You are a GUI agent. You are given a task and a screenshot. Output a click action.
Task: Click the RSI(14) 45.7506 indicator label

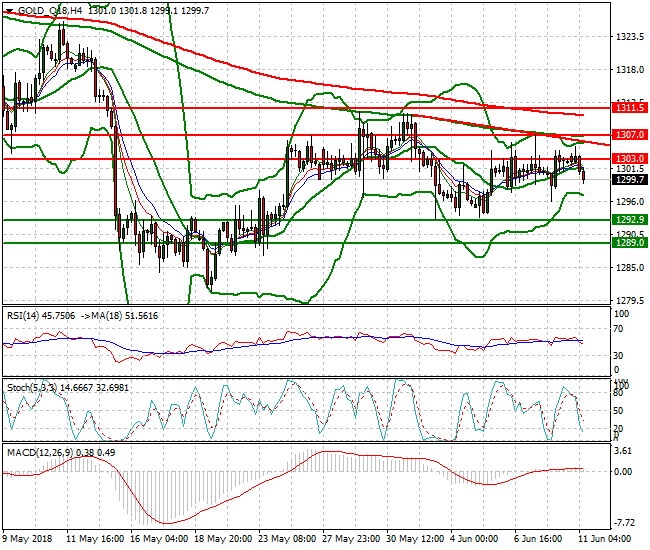tap(41, 316)
